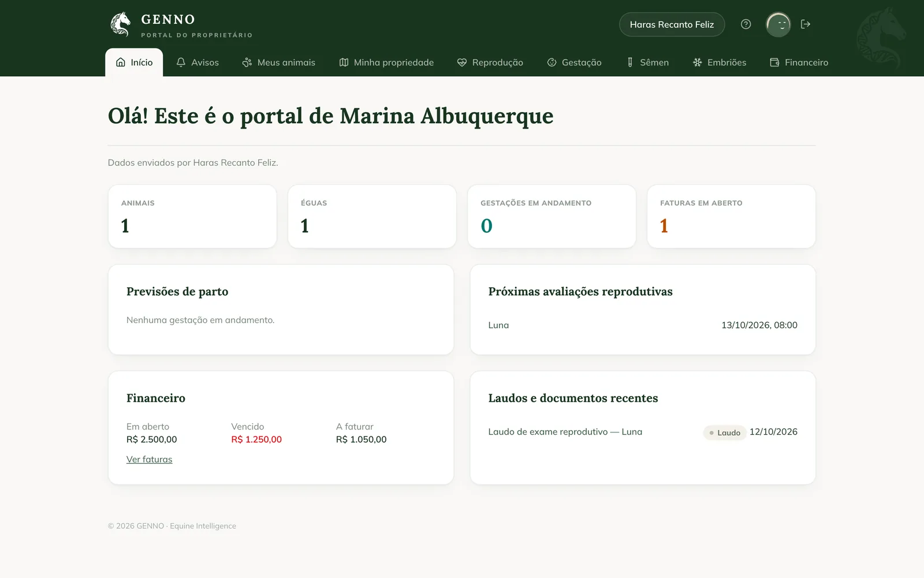Click Dados enviados por Haras Recanto Feliz

(193, 163)
